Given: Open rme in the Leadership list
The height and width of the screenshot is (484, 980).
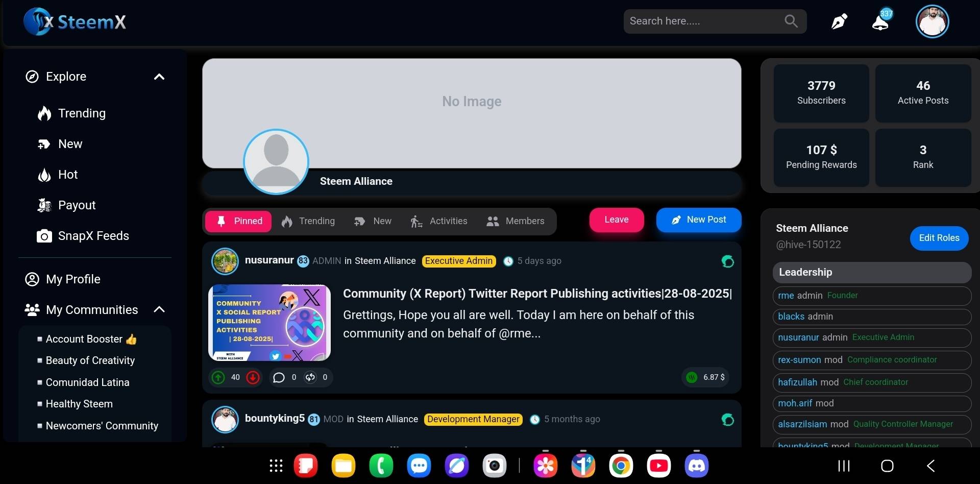Looking at the screenshot, I should pyautogui.click(x=786, y=296).
